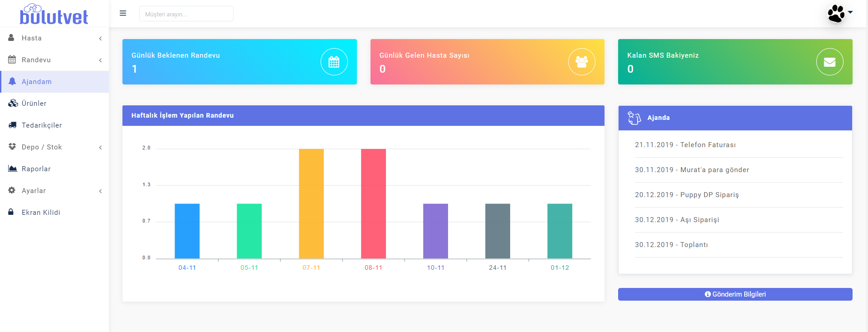Click the Ajanda panel title
868x332 pixels.
point(658,118)
